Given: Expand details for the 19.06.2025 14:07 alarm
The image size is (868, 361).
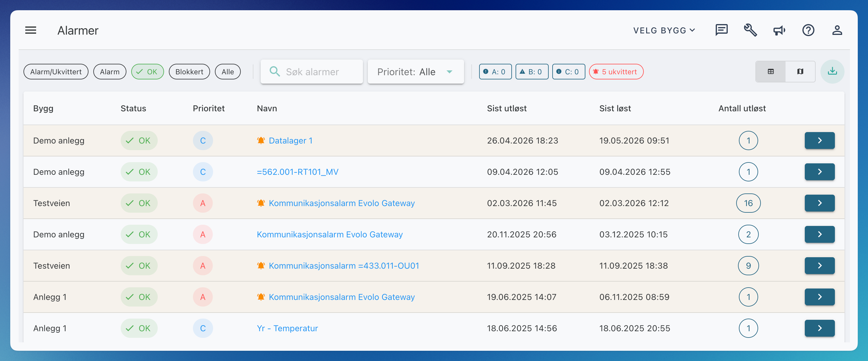Looking at the screenshot, I should [x=820, y=297].
